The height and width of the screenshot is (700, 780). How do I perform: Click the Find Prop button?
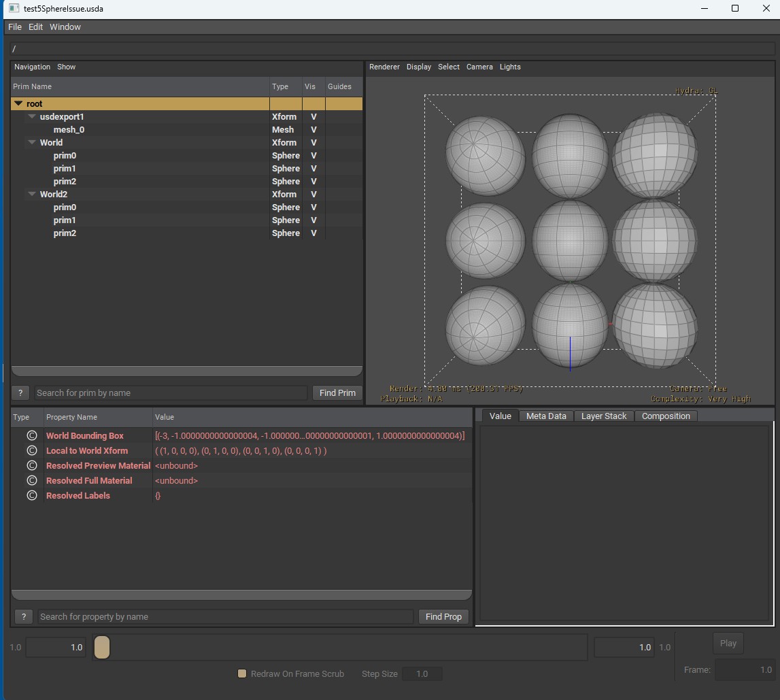click(x=443, y=617)
